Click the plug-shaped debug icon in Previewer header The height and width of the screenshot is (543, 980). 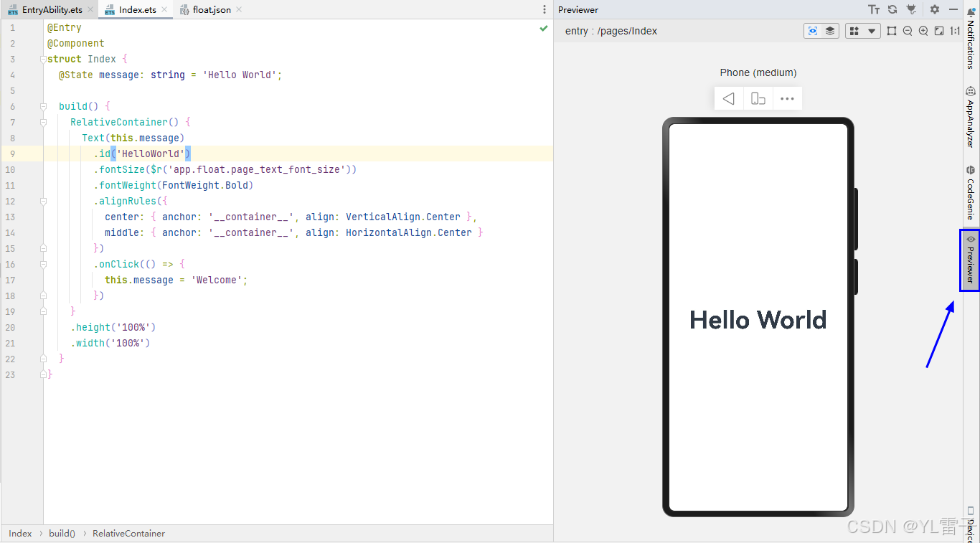click(911, 9)
